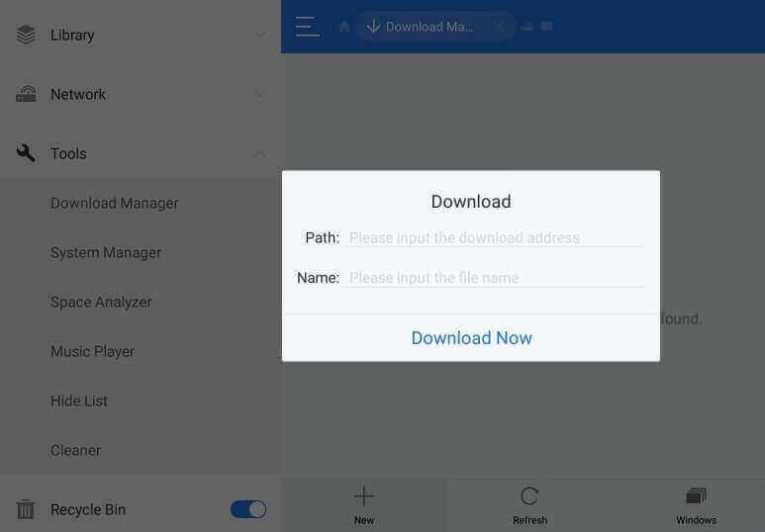Go to home via house icon
Screen dimensions: 765x532
click(344, 26)
